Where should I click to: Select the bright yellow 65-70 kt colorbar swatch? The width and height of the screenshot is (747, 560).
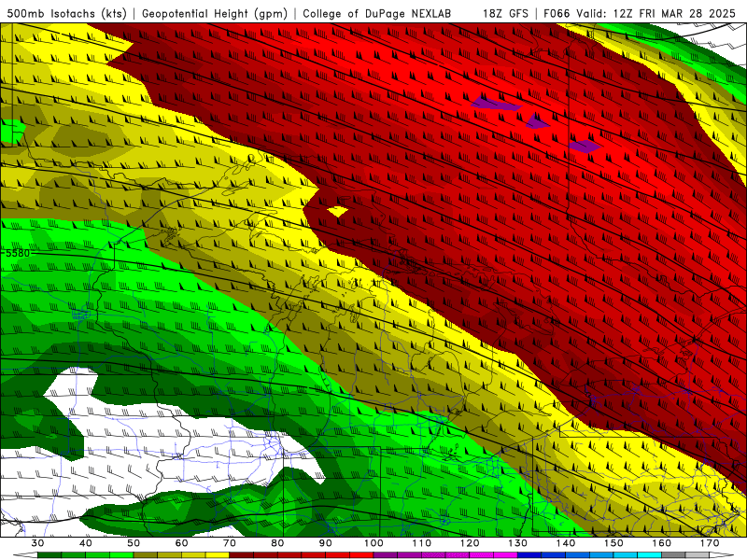click(x=218, y=555)
